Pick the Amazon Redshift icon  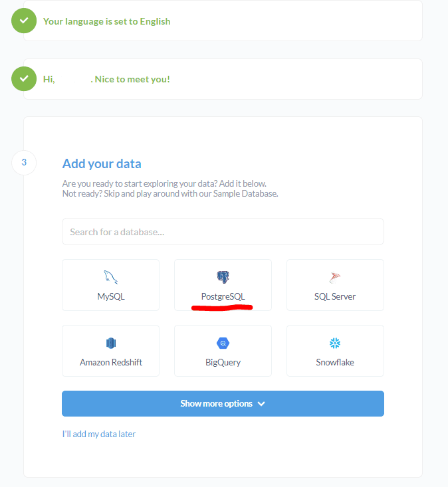click(111, 343)
